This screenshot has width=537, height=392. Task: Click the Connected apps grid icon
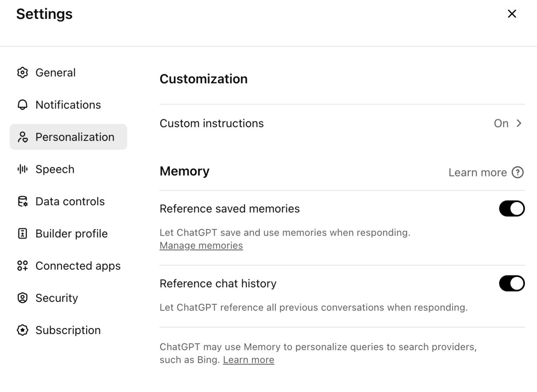click(22, 266)
